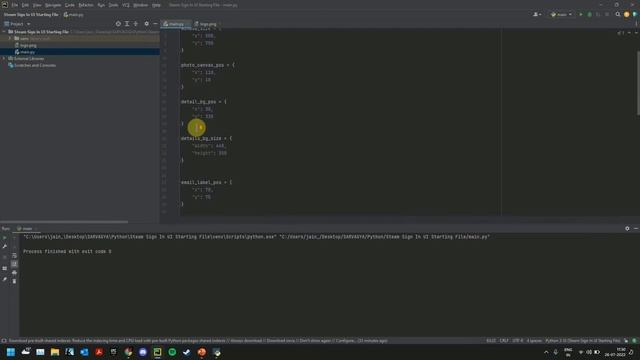640x360 pixels.
Task: Change CRLF line separator in status bar
Action: point(504,341)
